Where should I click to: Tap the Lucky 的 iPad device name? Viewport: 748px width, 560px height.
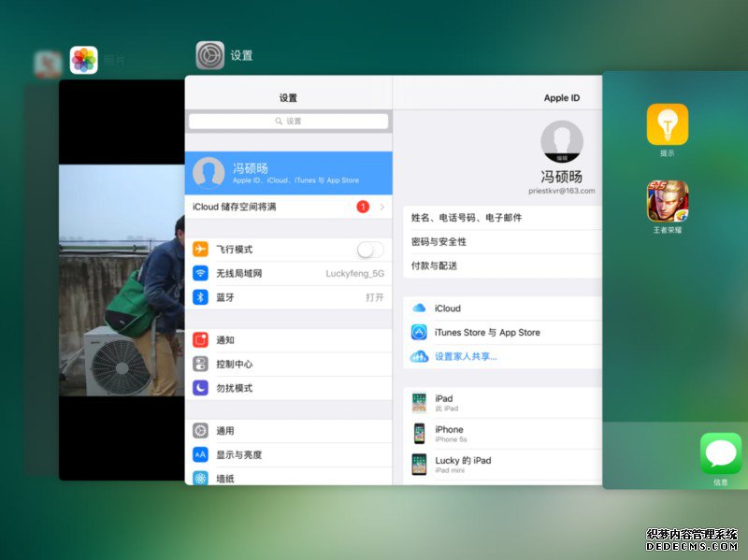tap(463, 460)
